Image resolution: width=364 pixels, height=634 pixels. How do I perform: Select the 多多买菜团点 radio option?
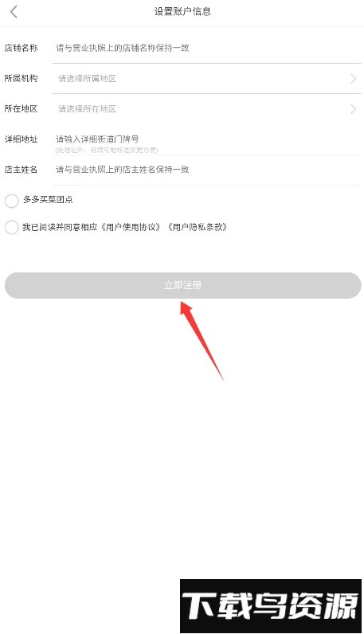(11, 200)
